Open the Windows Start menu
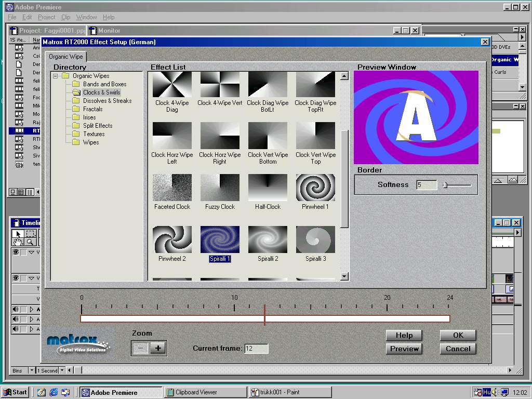Image resolution: width=532 pixels, height=399 pixels. [x=15, y=392]
